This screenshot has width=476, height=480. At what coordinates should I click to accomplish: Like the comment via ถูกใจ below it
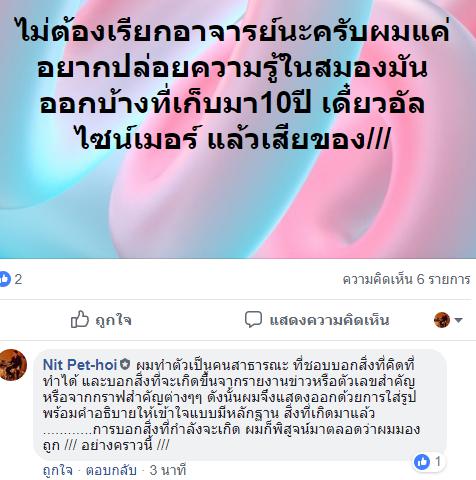[58, 471]
